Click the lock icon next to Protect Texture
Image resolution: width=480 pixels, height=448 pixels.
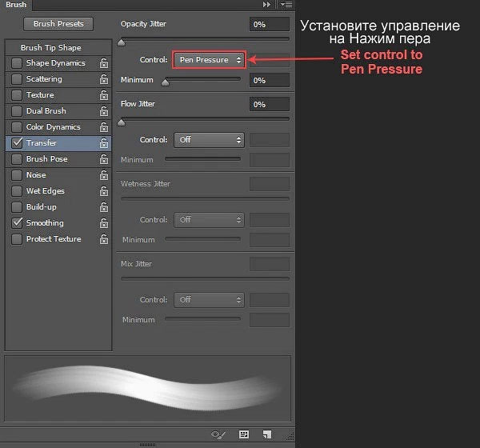[104, 239]
